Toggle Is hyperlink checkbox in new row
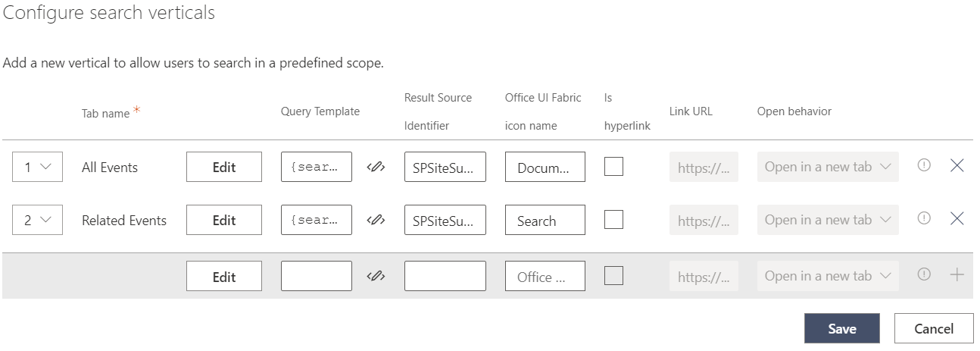The height and width of the screenshot is (351, 980). point(613,275)
